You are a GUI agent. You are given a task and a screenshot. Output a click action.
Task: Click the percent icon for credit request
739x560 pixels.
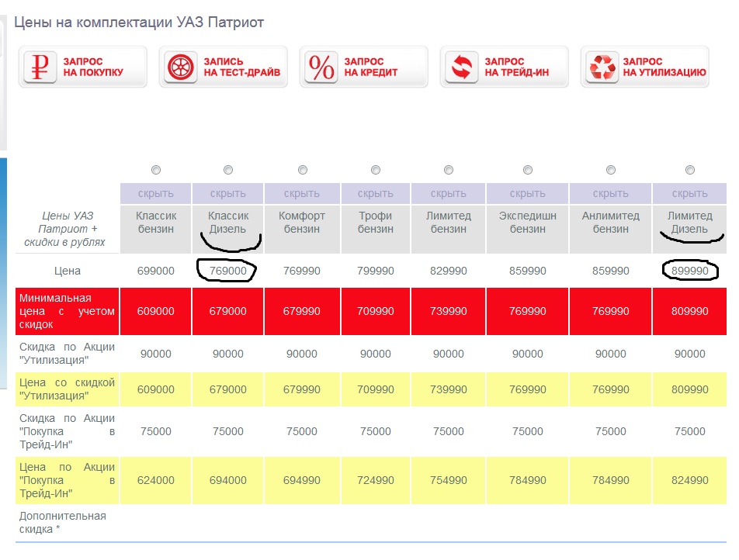[x=321, y=67]
